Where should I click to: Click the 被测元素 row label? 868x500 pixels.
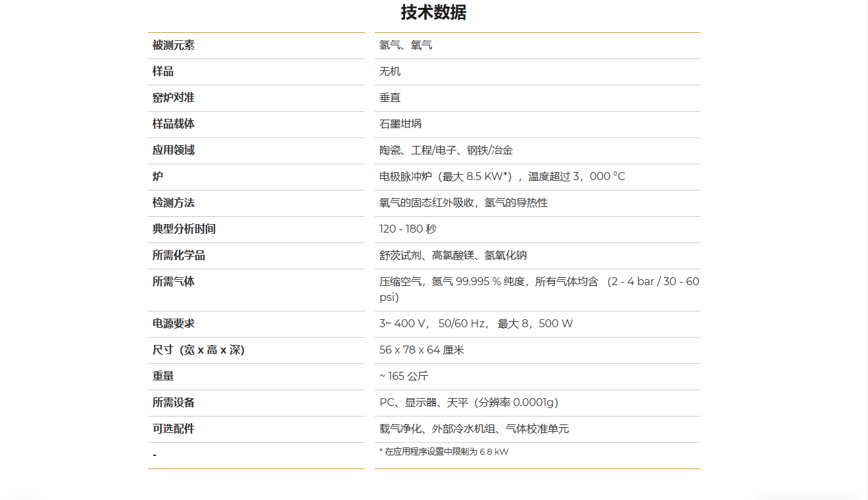point(174,45)
